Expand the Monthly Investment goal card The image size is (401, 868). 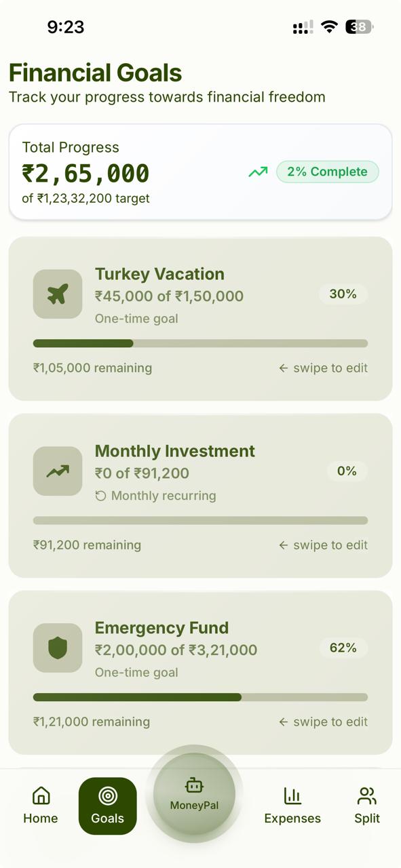tap(200, 495)
